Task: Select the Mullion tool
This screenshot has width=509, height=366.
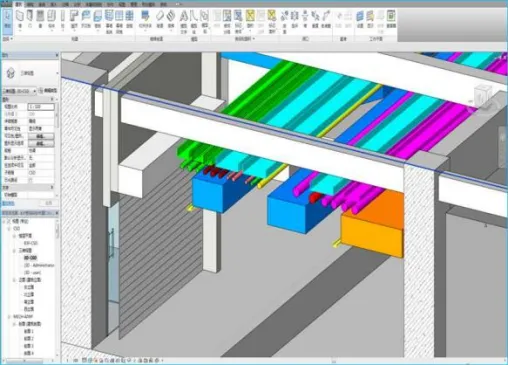Action: click(129, 19)
